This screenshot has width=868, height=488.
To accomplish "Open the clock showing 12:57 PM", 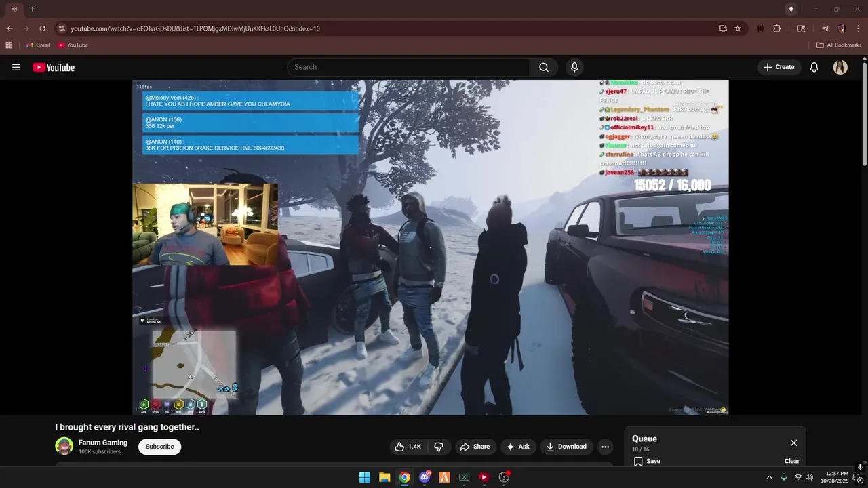I will point(834,477).
